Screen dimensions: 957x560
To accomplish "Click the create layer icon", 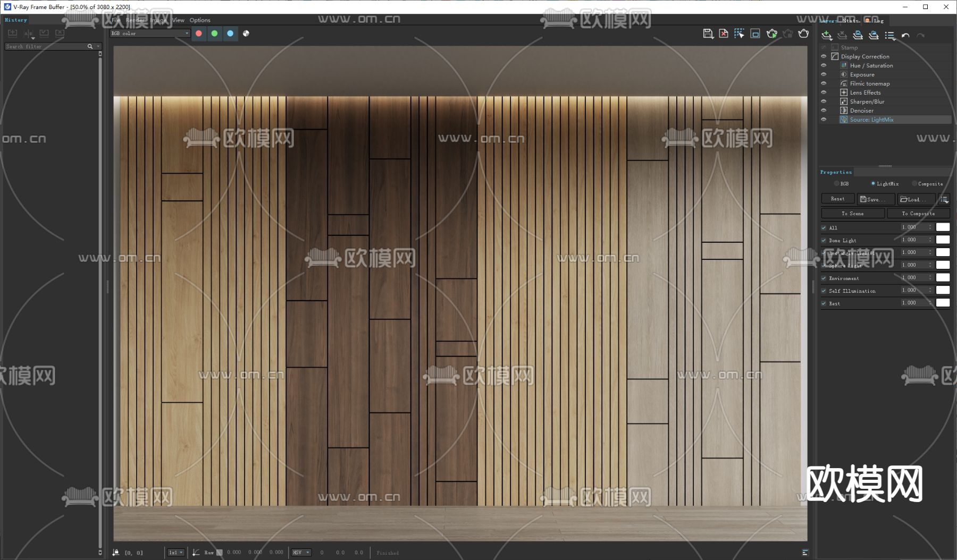I will pos(827,35).
